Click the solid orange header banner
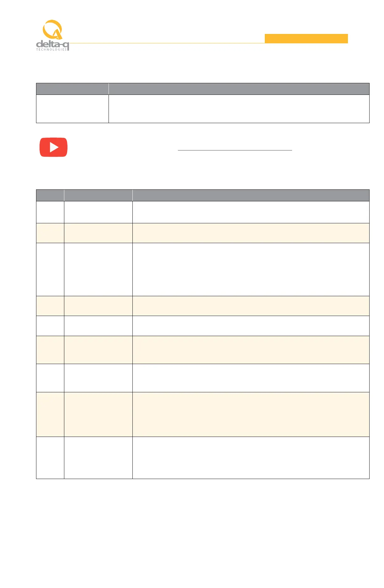The height and width of the screenshot is (588, 384). 306,38
